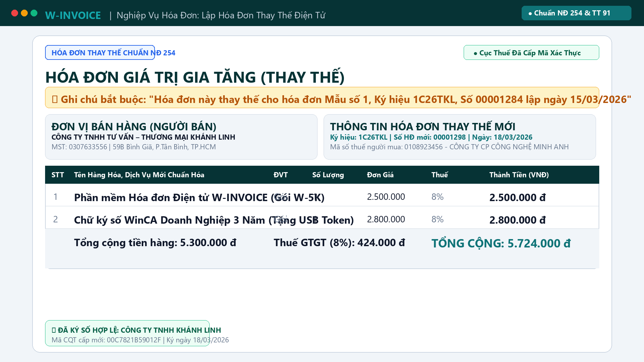Click 'Cục Thuế Đã Cấp Mã Xác Thực' badge
This screenshot has width=644, height=362.
tap(531, 52)
